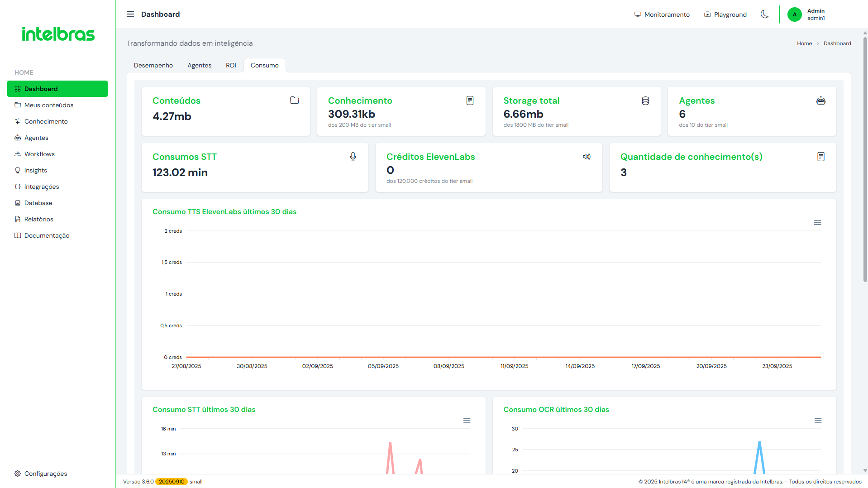Click the green Admin avatar circle
The height and width of the screenshot is (488, 868).
(794, 14)
